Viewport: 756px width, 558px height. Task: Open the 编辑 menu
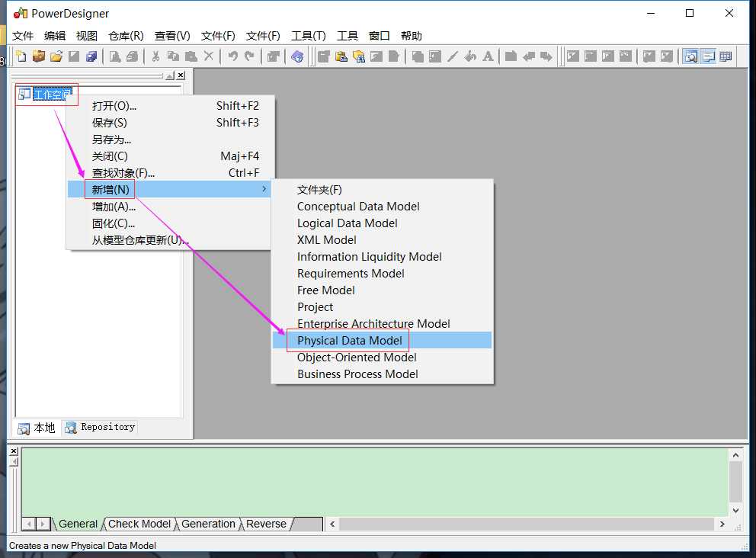(55, 36)
